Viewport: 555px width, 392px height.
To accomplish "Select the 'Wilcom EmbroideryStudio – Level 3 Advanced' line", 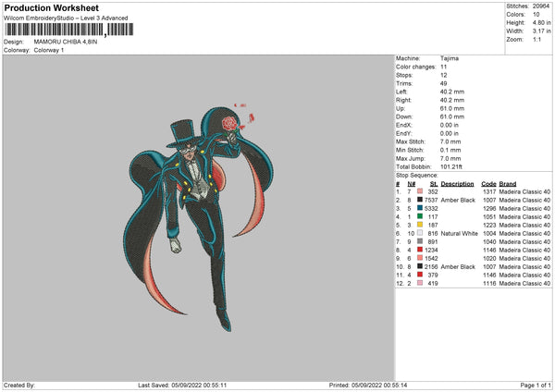I will [66, 18].
